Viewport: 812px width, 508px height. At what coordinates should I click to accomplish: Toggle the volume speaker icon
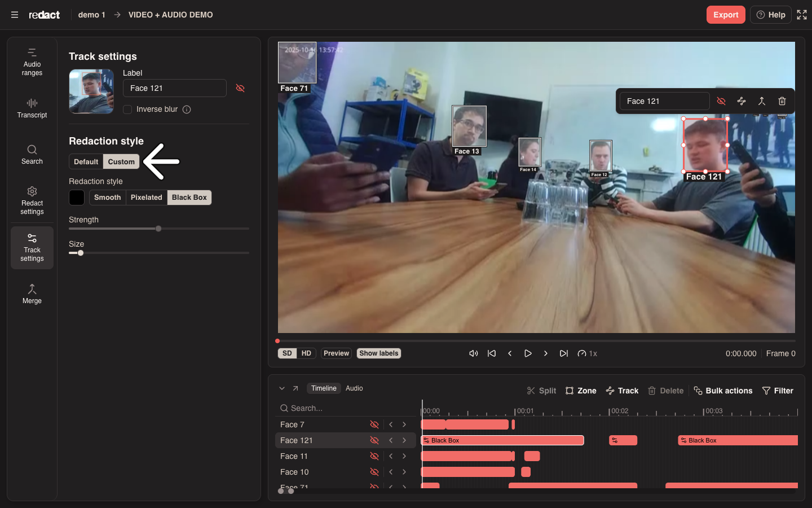point(474,353)
